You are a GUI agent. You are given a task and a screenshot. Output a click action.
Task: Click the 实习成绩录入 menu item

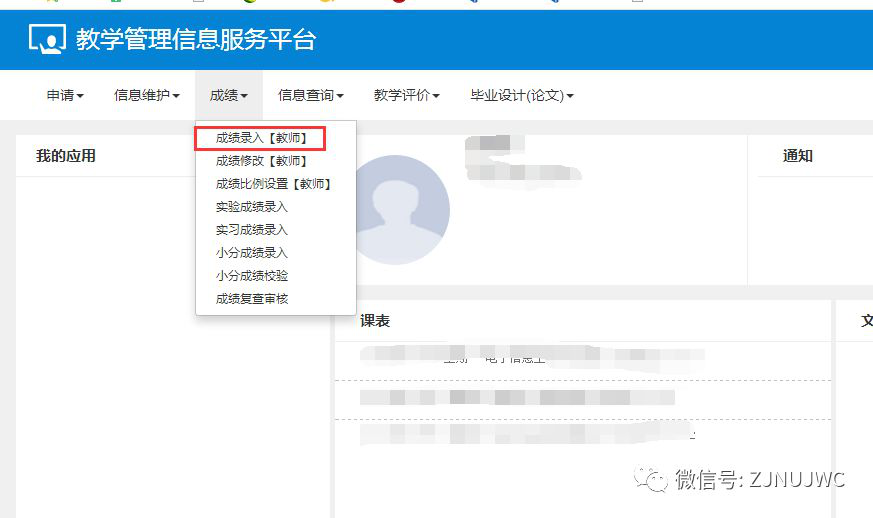coord(252,230)
